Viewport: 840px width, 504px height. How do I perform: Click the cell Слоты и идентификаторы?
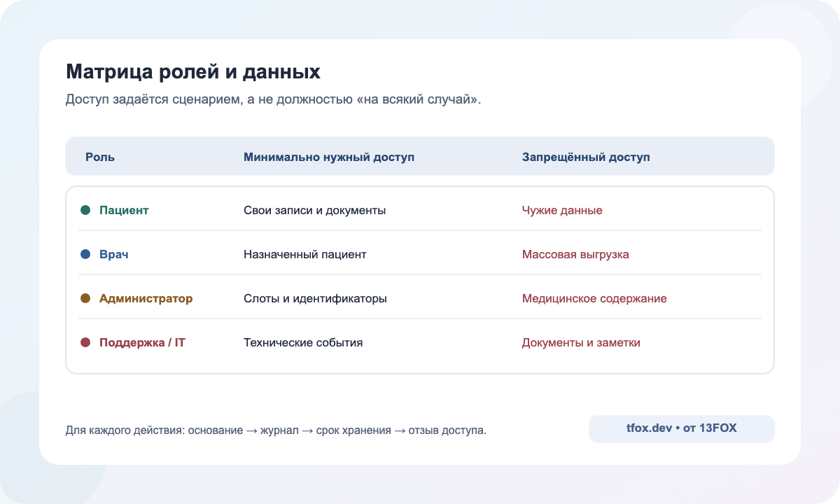[x=315, y=298]
